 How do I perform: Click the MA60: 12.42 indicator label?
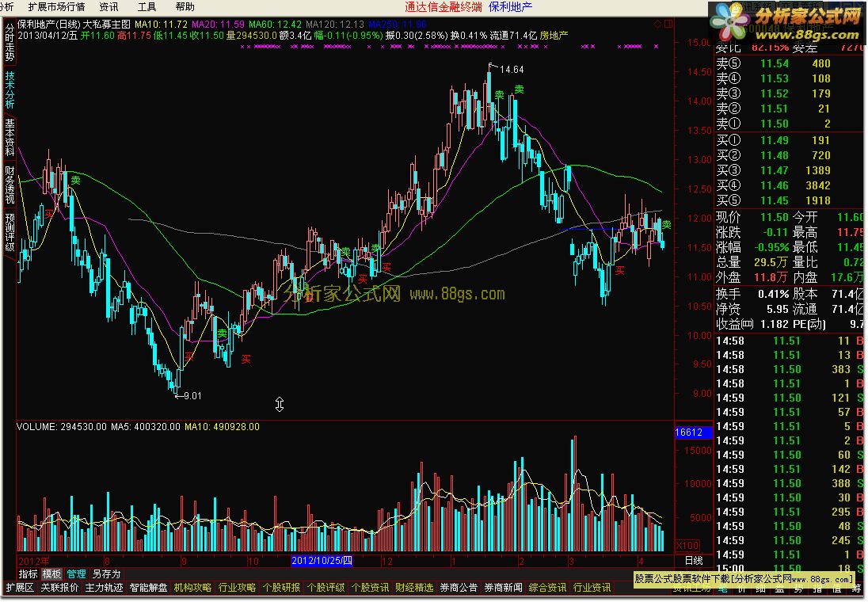tap(275, 25)
